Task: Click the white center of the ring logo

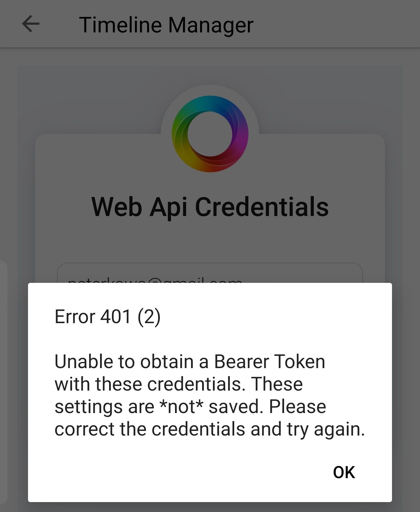Action: [x=210, y=134]
